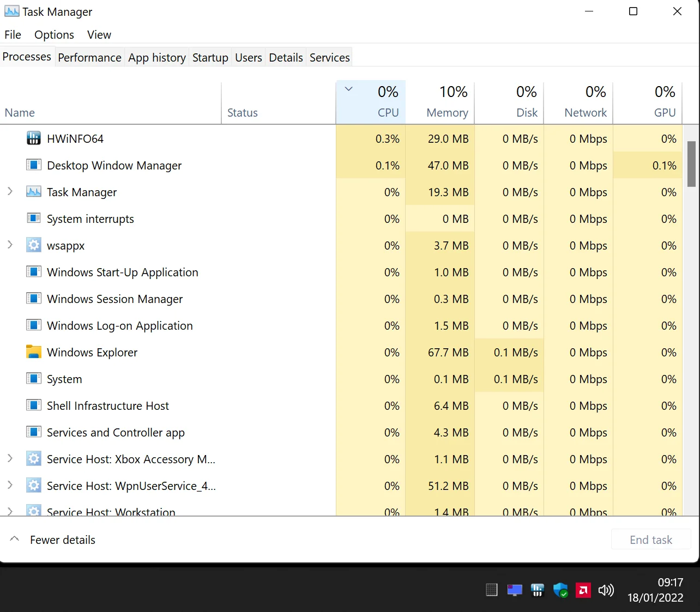Image resolution: width=700 pixels, height=612 pixels.
Task: Click the HWiNFO icon in the system tray
Action: [538, 590]
